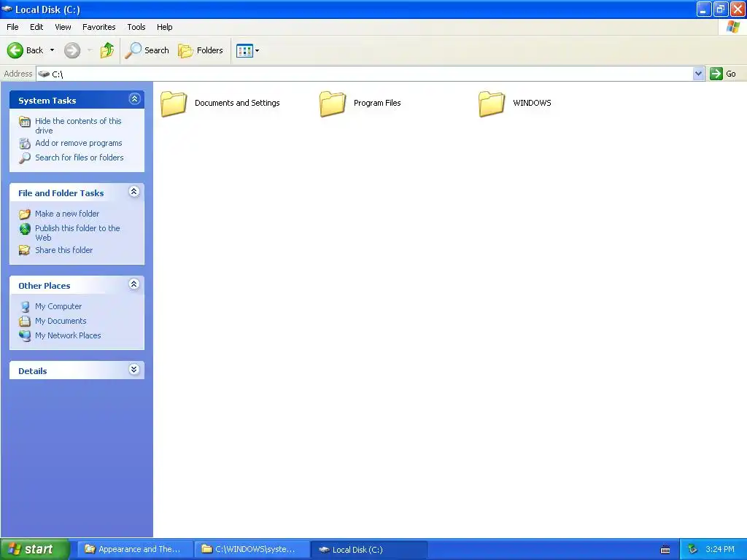747x560 pixels.
Task: Click the Program Files label
Action: [377, 103]
